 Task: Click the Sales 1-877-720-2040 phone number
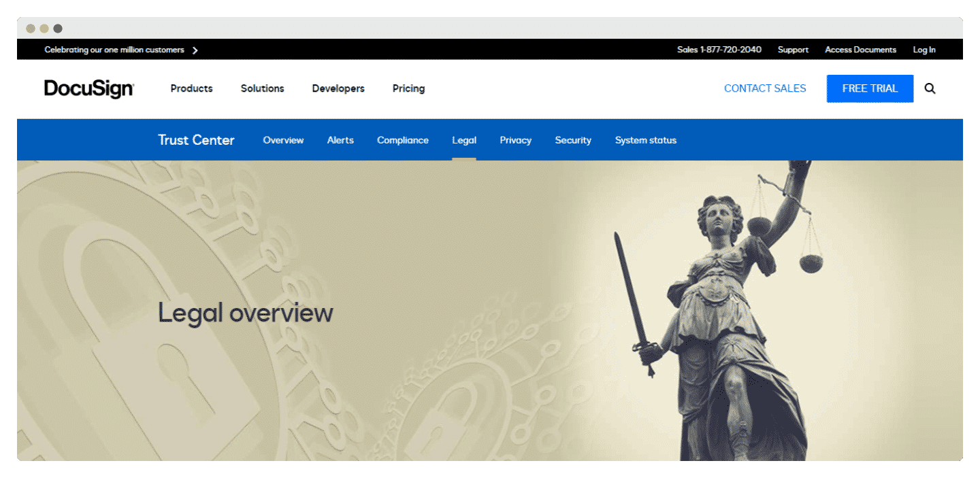coord(719,50)
